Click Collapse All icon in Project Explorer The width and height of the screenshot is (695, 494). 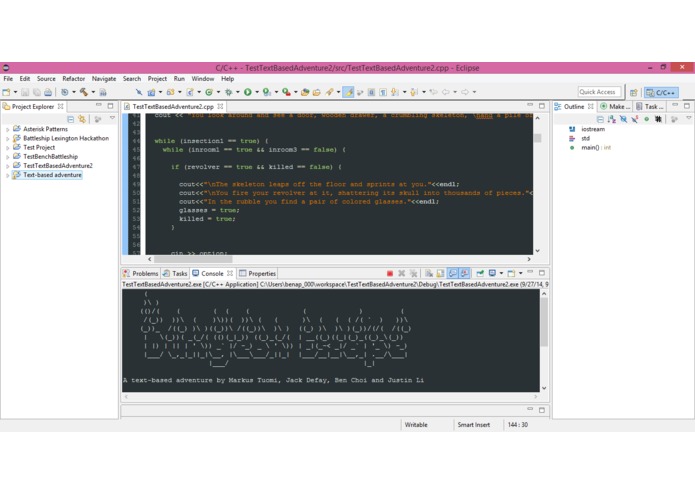[70, 119]
